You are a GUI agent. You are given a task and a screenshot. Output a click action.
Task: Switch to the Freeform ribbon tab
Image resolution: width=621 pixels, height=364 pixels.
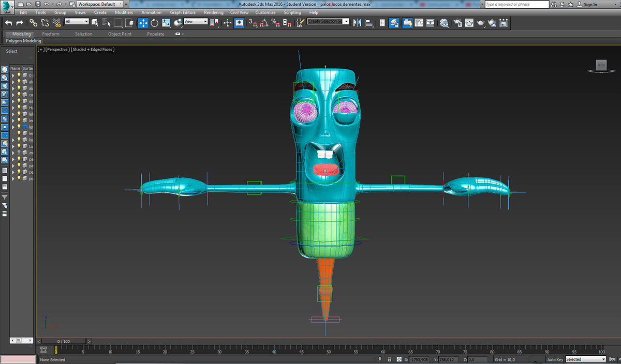pyautogui.click(x=51, y=34)
